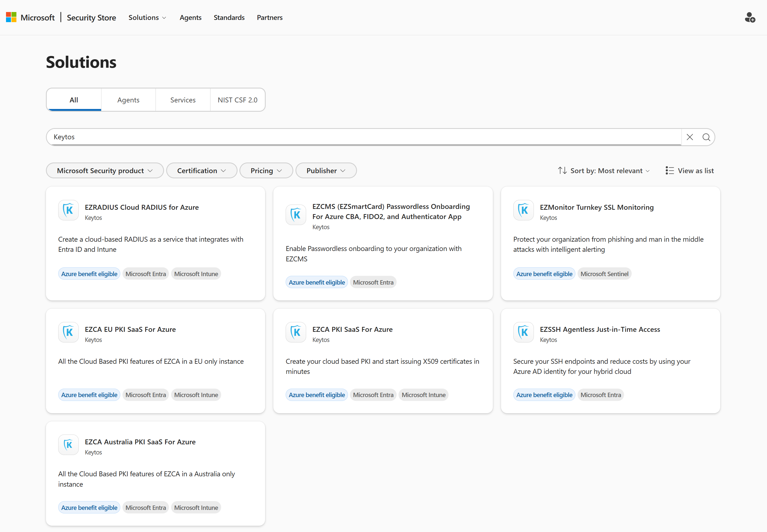Click the Microsoft logo icon

[11, 17]
